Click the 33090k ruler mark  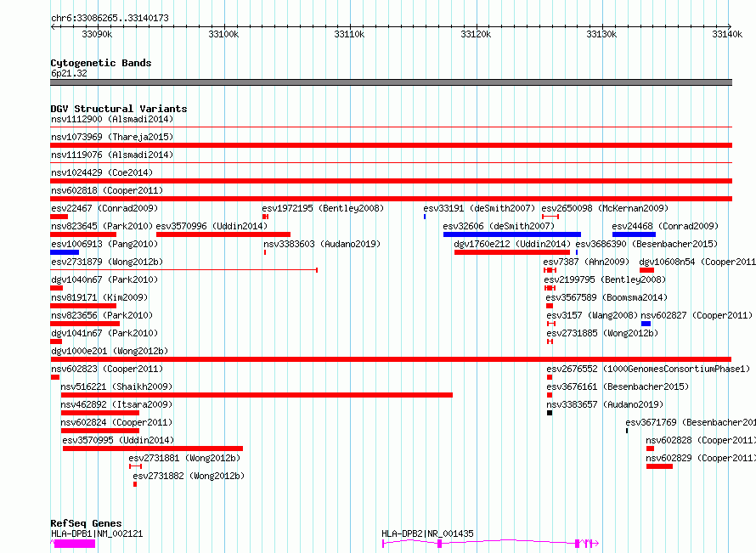pyautogui.click(x=97, y=34)
